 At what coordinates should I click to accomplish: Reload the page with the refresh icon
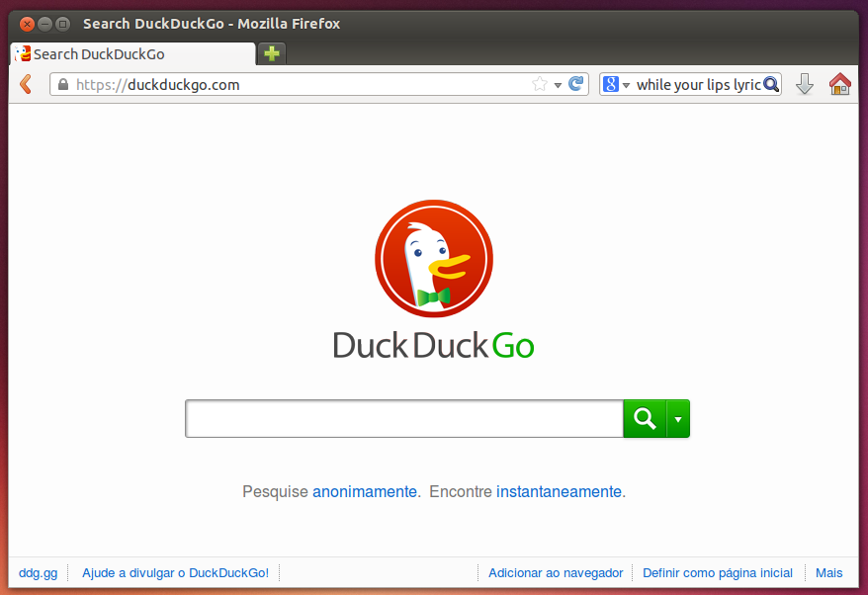[575, 84]
